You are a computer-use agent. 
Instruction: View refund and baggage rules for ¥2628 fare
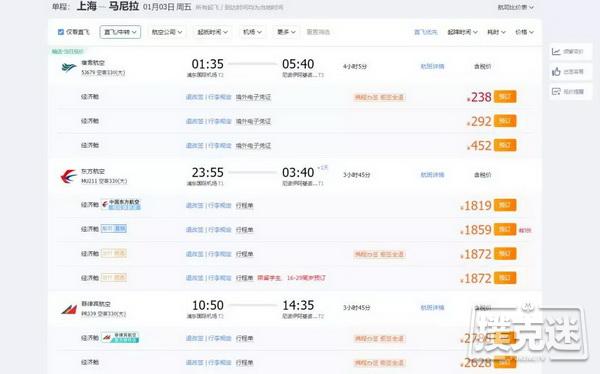click(209, 363)
